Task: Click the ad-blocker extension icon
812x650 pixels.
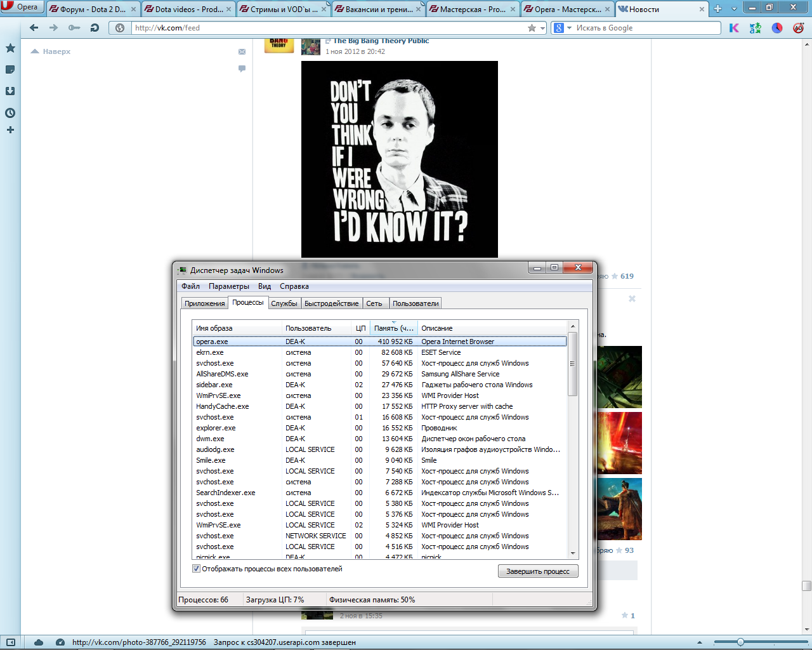Action: pos(797,28)
